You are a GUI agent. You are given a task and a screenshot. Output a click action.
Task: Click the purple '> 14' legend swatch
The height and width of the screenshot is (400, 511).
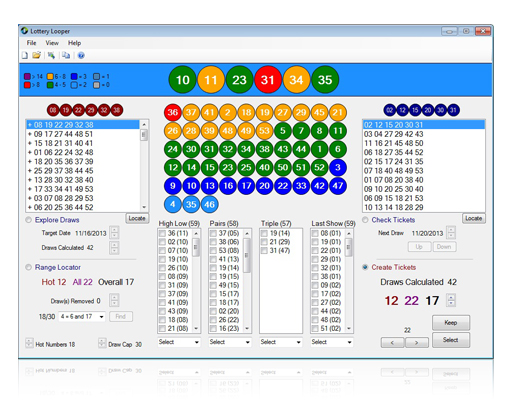27,77
